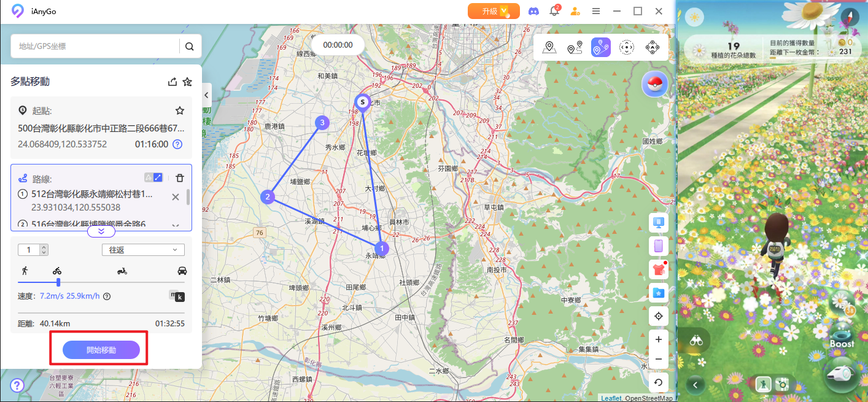
Task: Click the favorites star beside 多點移動 title
Action: pyautogui.click(x=187, y=82)
